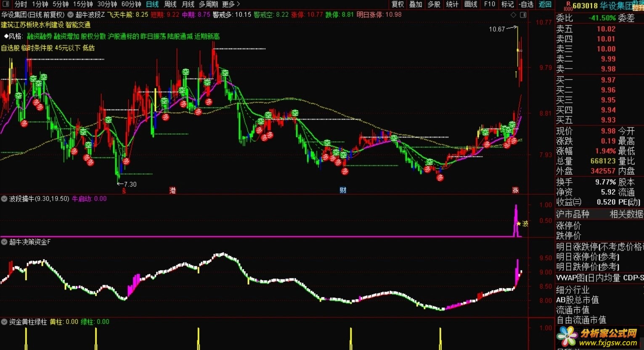Open 沪市品种 category tab

(572, 214)
